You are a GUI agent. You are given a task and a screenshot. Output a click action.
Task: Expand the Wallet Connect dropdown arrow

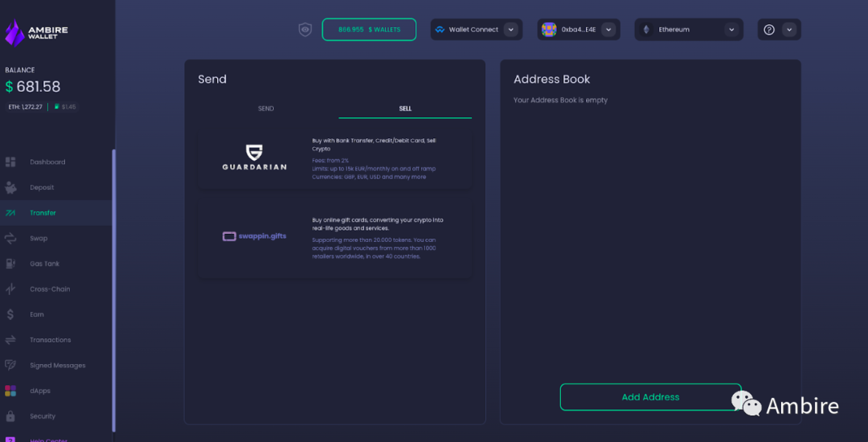pos(511,29)
